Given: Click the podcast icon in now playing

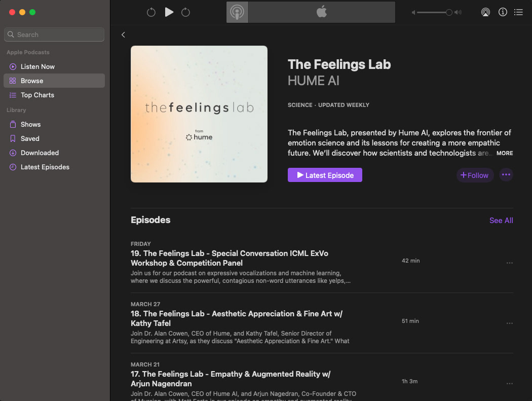Looking at the screenshot, I should point(237,12).
